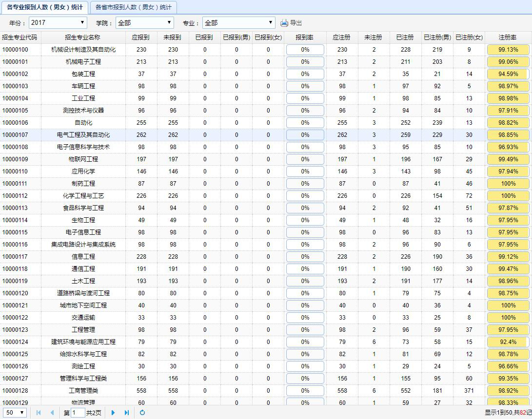Select the 各专业报到人数(男女)统计 tab

coord(44,7)
